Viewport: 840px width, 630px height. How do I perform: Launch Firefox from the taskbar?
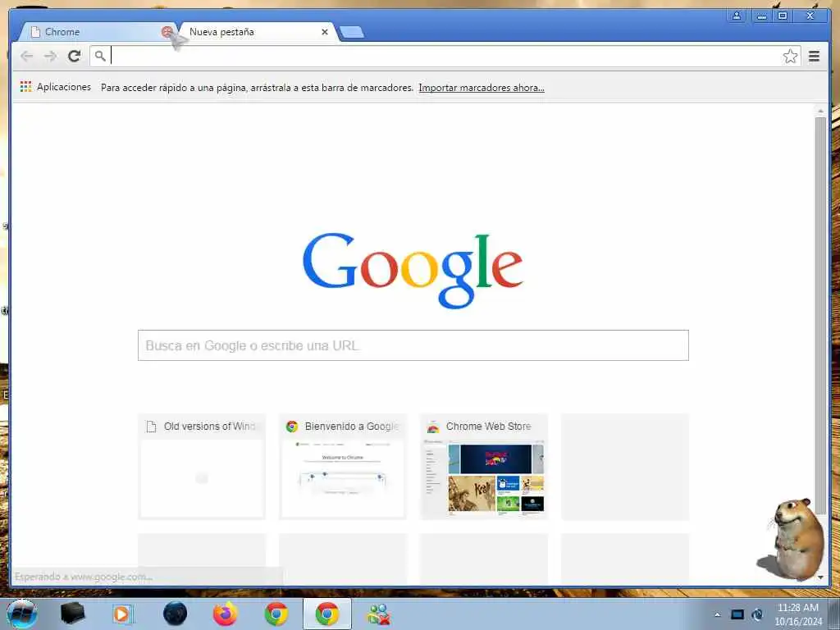(x=226, y=614)
